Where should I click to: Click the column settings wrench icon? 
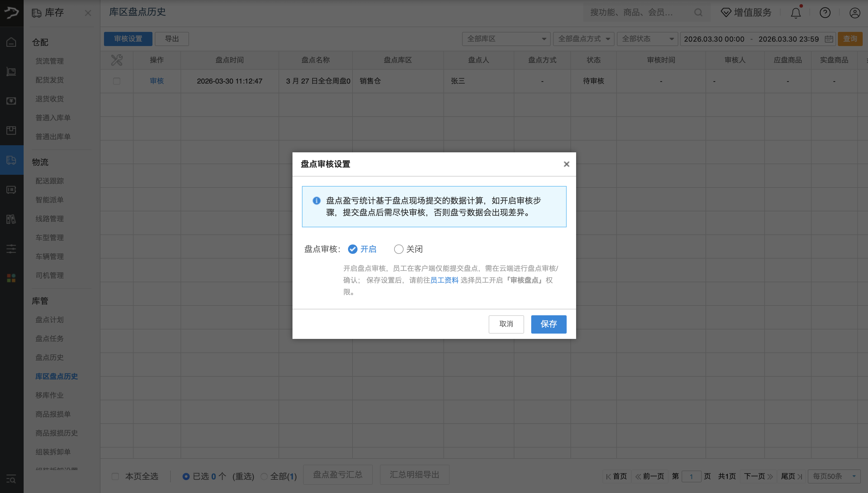pyautogui.click(x=116, y=60)
